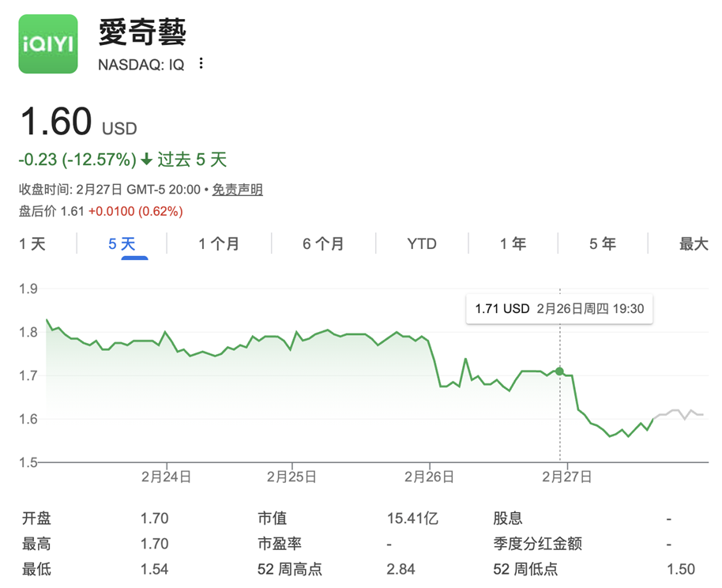Click the 1.71 USD price tooltip

[x=559, y=309]
